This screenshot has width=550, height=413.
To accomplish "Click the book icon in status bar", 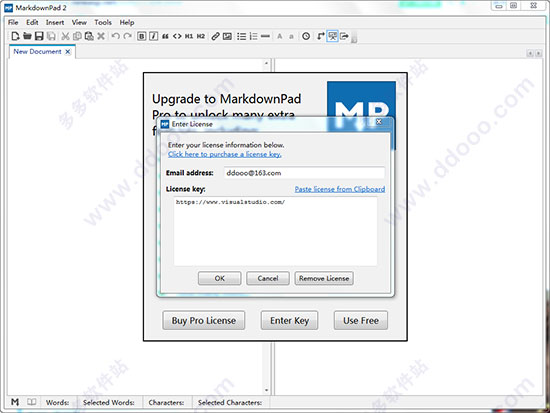I will [32, 402].
